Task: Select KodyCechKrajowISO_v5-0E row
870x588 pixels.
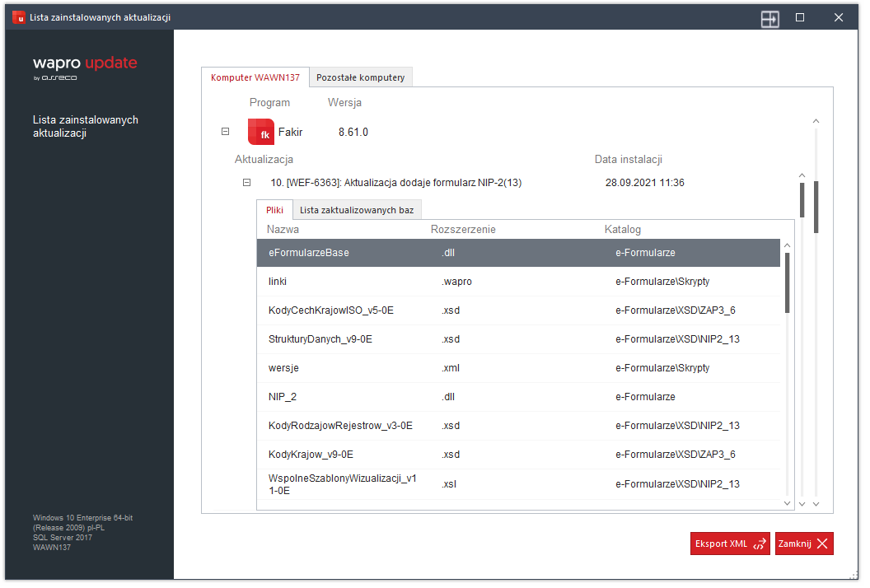Action: (x=518, y=310)
